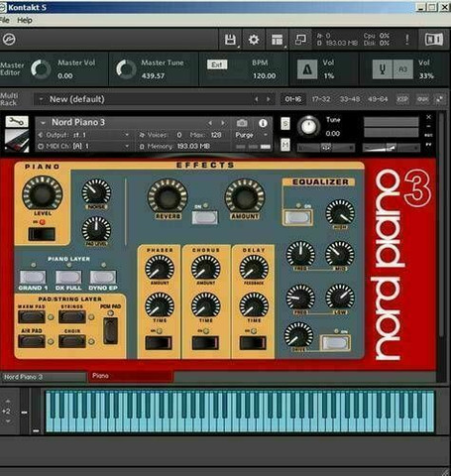Toggle the PCM Pad switch

click(110, 331)
